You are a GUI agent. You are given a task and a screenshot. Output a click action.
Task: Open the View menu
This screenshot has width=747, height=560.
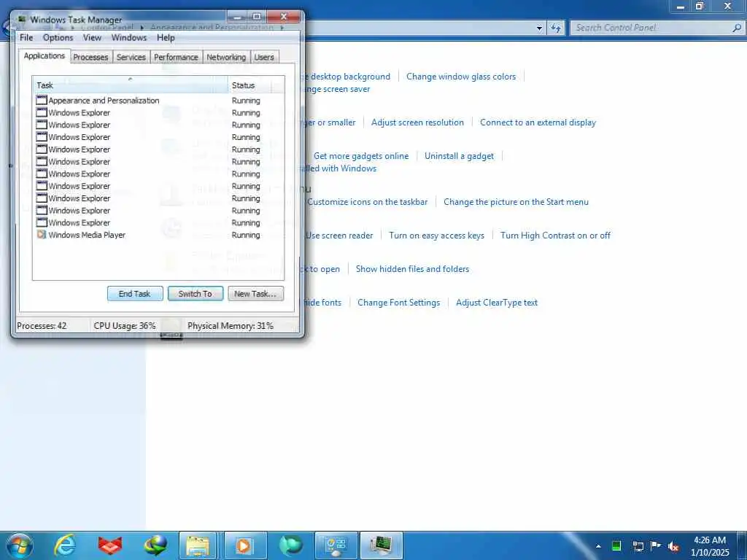92,38
